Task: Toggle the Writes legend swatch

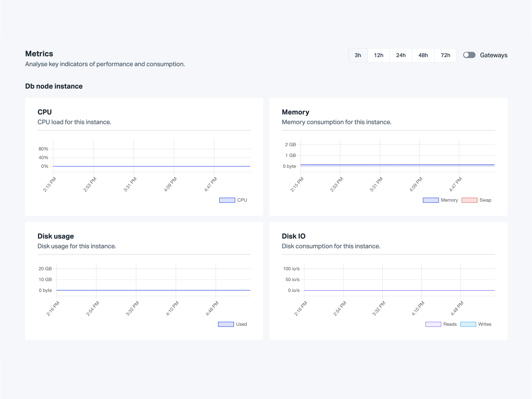Action: (468, 324)
